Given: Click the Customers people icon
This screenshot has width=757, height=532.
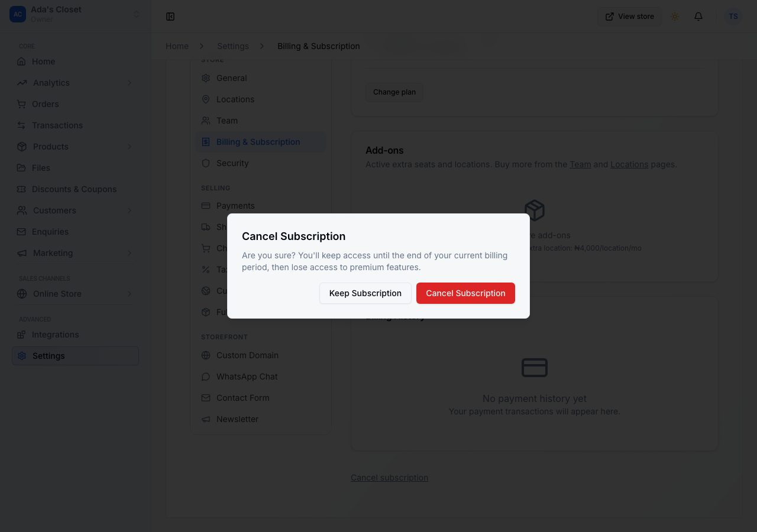Looking at the screenshot, I should click(x=22, y=210).
